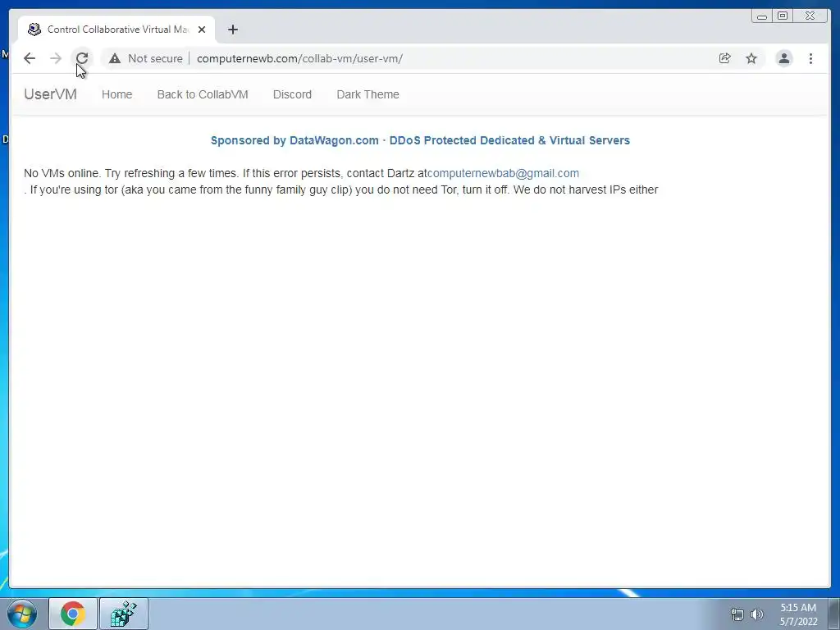Viewport: 840px width, 630px height.
Task: Click the UserVM brand link
Action: [x=50, y=94]
